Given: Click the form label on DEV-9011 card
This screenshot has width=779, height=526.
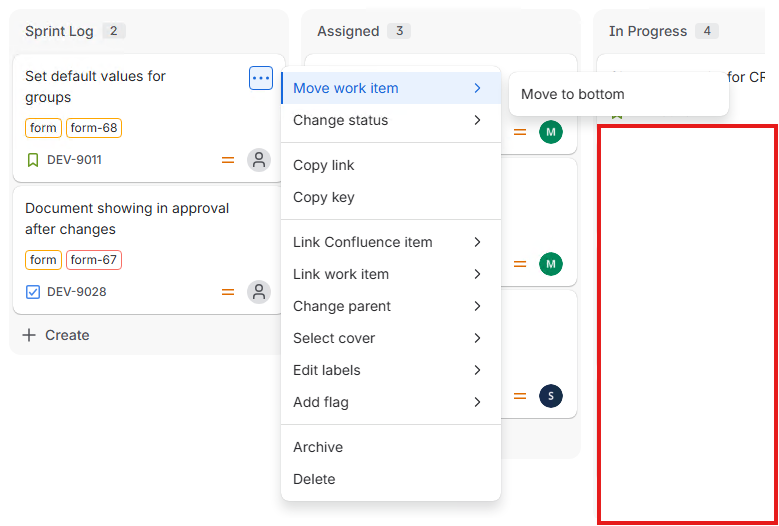Looking at the screenshot, I should [x=43, y=128].
